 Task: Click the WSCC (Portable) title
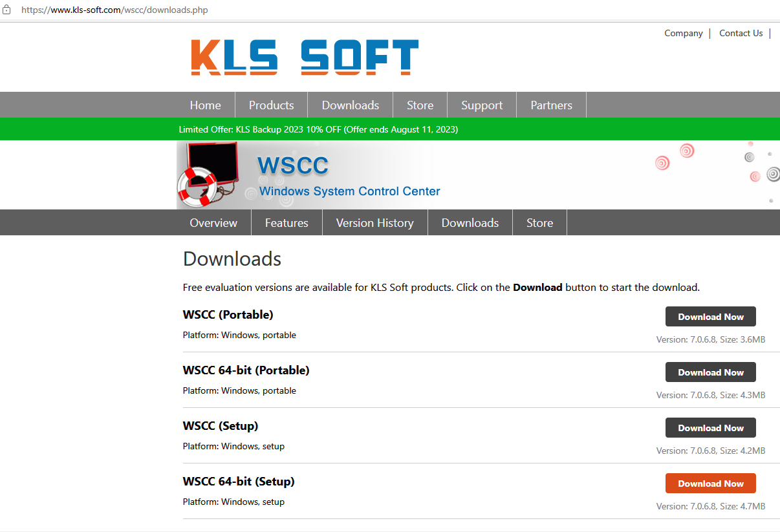tap(228, 315)
